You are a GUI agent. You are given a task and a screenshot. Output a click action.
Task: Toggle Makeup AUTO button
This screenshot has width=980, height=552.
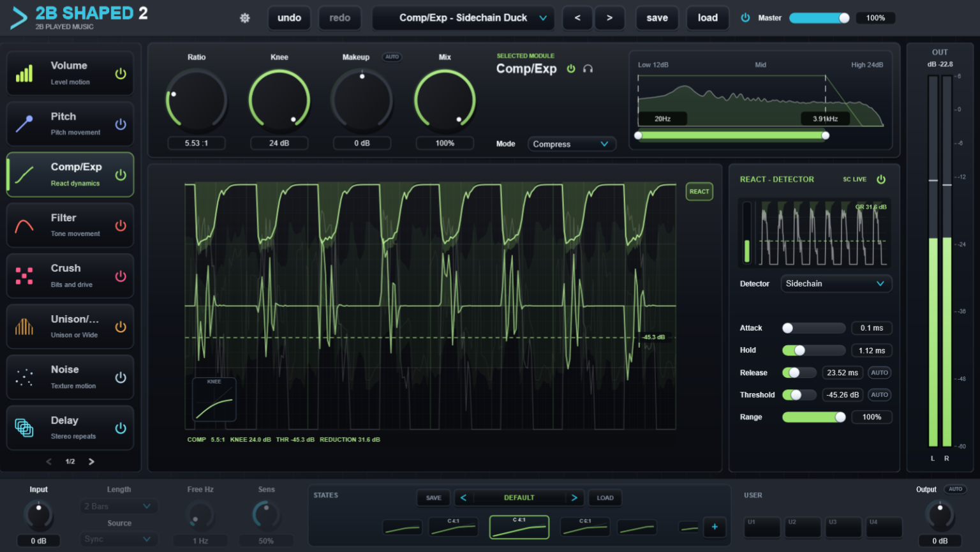click(x=392, y=57)
